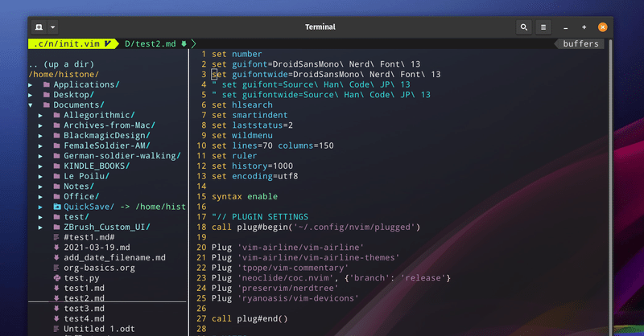Screen dimensions: 644x336
Task: Click 'set history=1000' on line 12
Action: 252,166
